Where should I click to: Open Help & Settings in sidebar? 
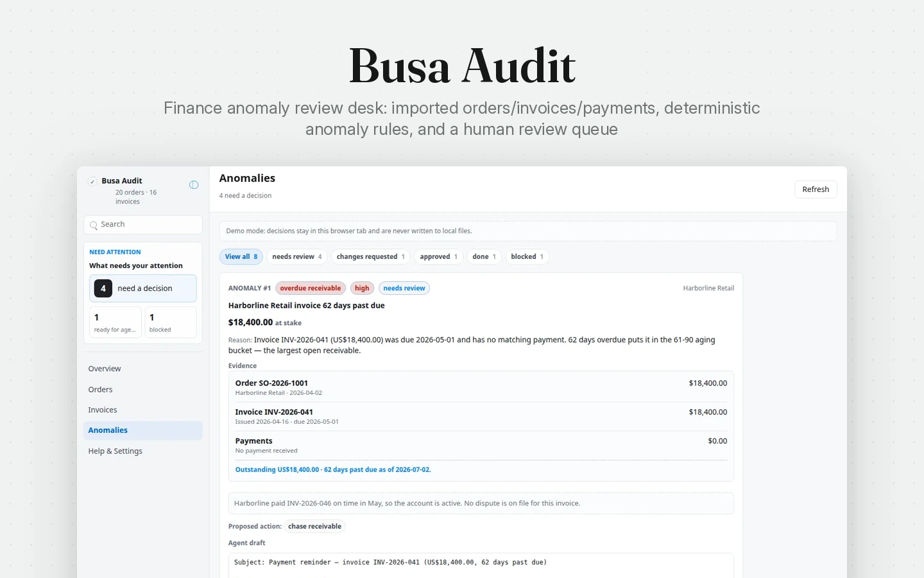click(143, 451)
